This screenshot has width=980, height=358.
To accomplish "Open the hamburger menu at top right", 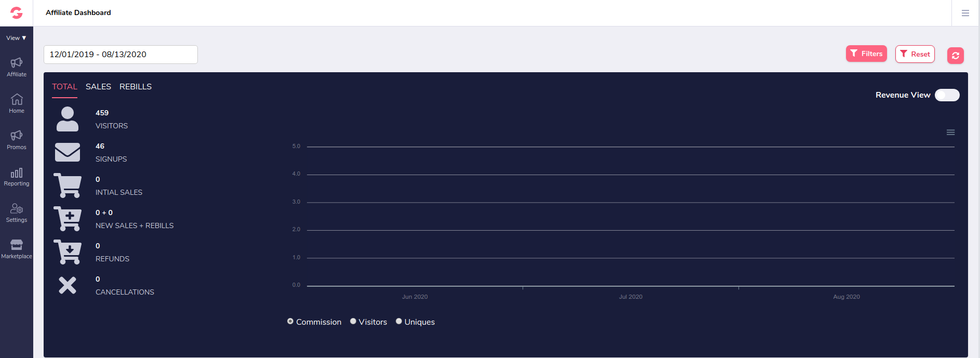I will click(x=965, y=13).
